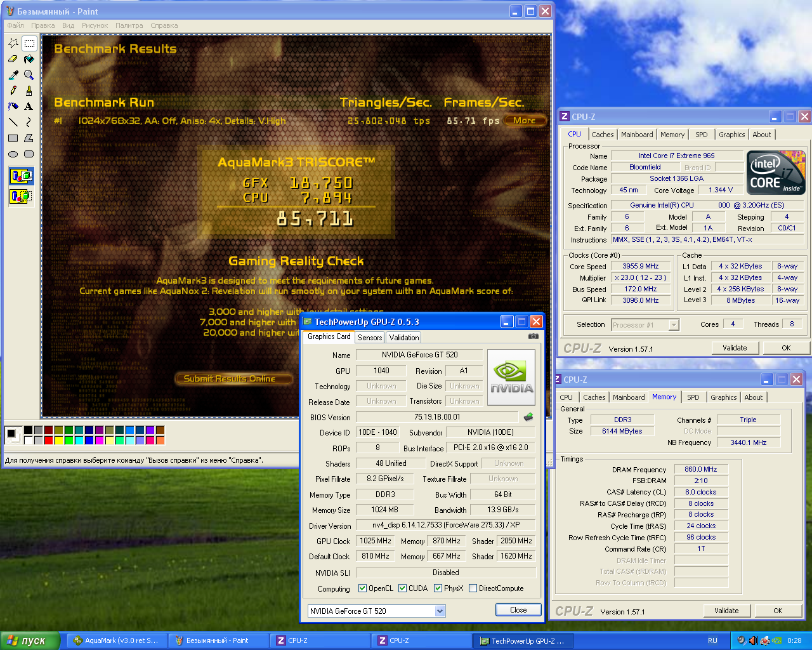The width and height of the screenshot is (812, 650).
Task: Pick the Pick Color eyedropper tool
Action: point(13,75)
